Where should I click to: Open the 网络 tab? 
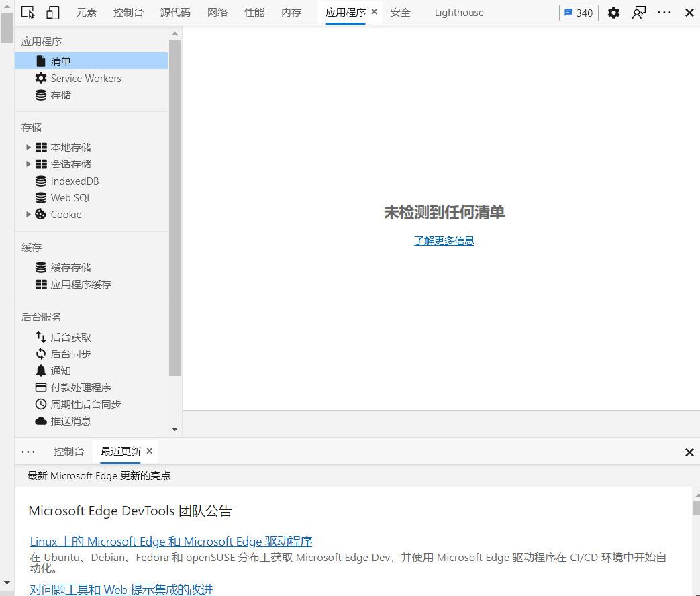217,13
